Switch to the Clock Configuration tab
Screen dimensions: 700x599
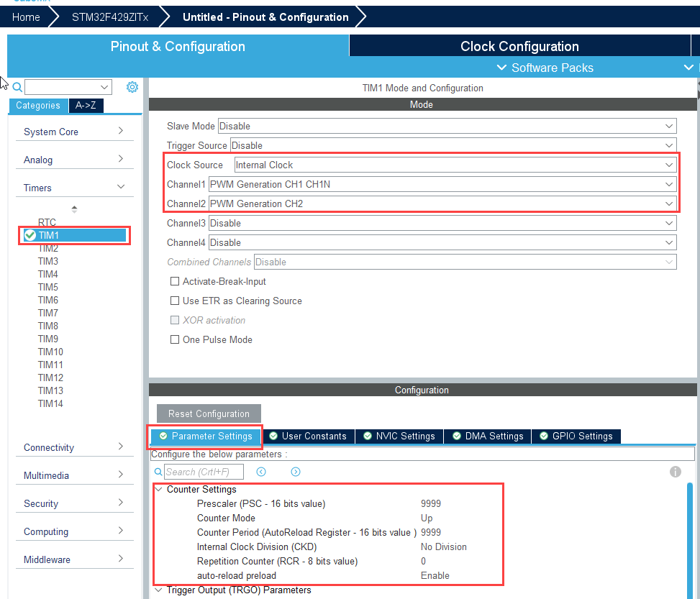(519, 47)
